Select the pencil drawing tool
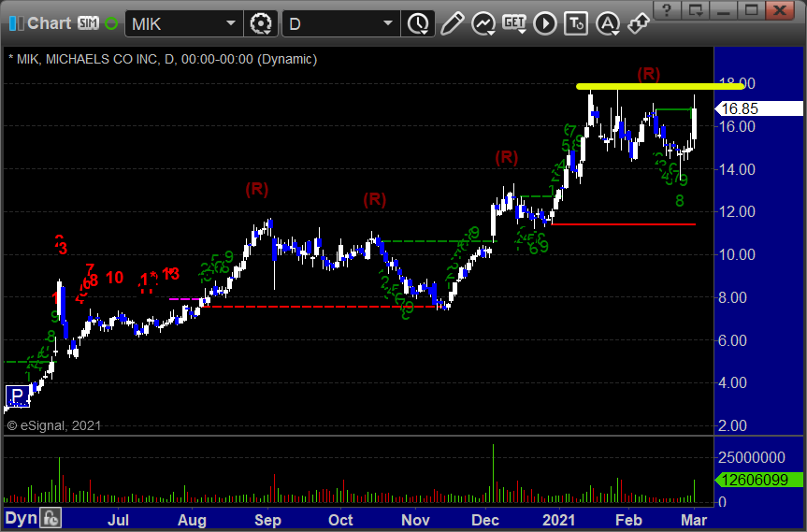Viewport: 807px width, 532px height. [452, 23]
